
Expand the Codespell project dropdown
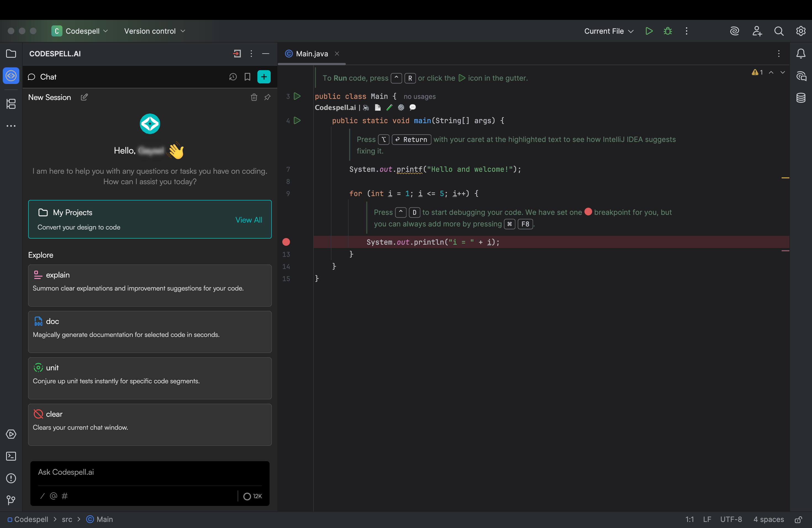tap(80, 31)
